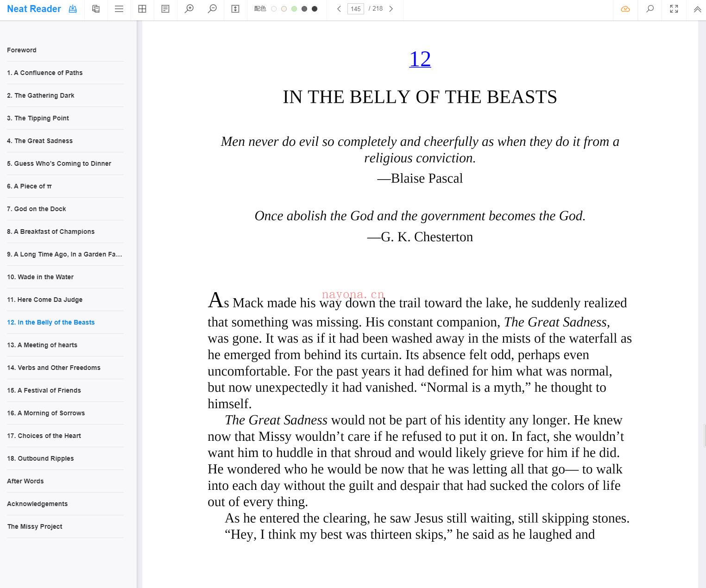Image resolution: width=706 pixels, height=588 pixels.
Task: Click the attribution —Blaise Pascal
Action: point(420,178)
